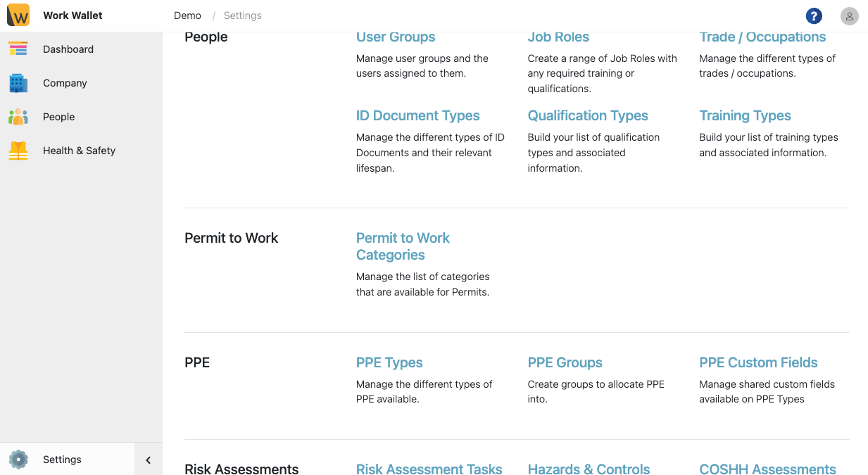Open Permit to Work Categories
The image size is (868, 475).
pos(403,246)
